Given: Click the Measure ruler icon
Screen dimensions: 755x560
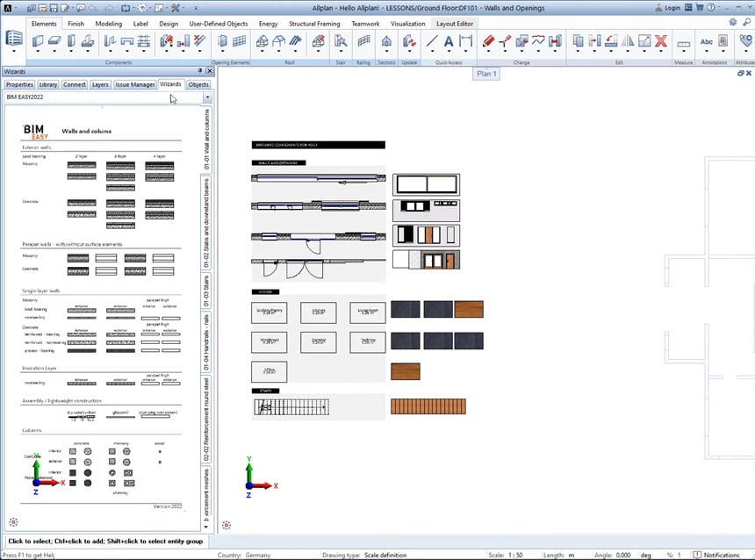Looking at the screenshot, I should tap(683, 43).
